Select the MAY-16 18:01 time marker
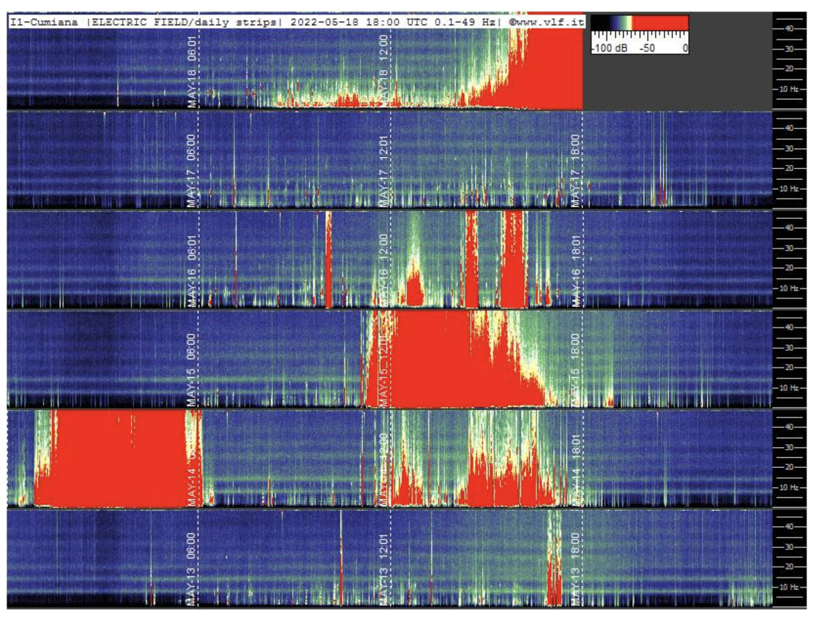The height and width of the screenshot is (625, 840). (x=575, y=271)
